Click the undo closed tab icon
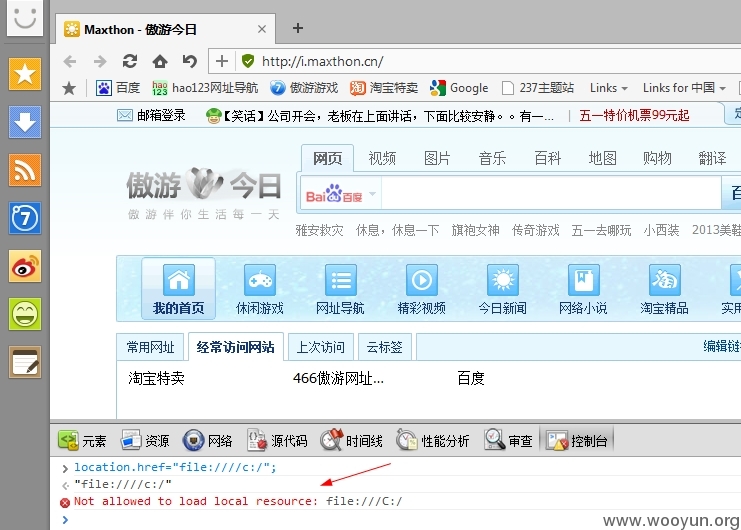741x530 pixels. coord(190,61)
